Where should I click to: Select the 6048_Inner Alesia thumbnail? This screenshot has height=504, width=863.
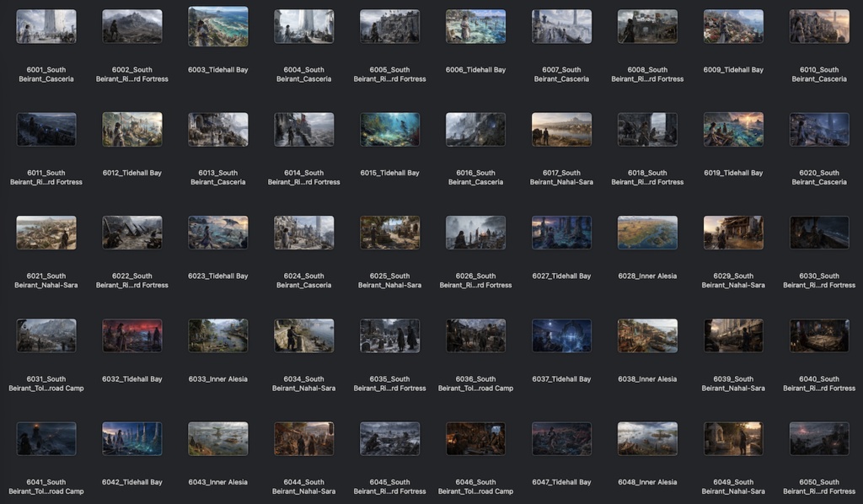point(647,438)
